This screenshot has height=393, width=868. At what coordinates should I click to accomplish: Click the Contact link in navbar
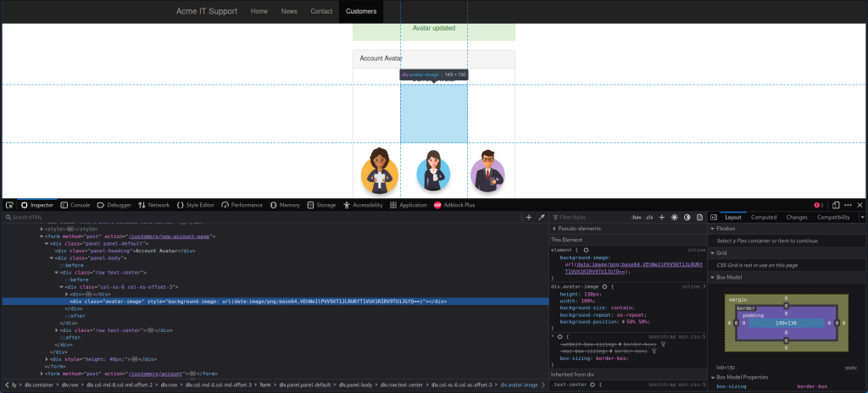click(x=321, y=11)
